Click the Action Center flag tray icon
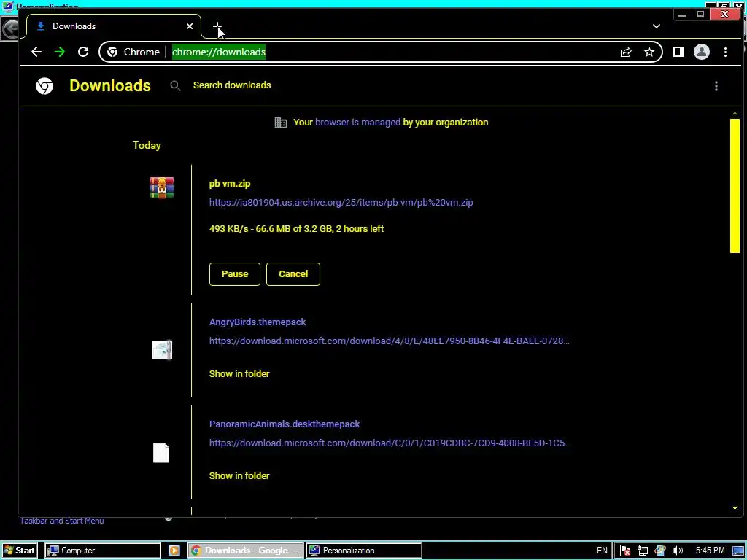The width and height of the screenshot is (747, 560). pos(625,551)
